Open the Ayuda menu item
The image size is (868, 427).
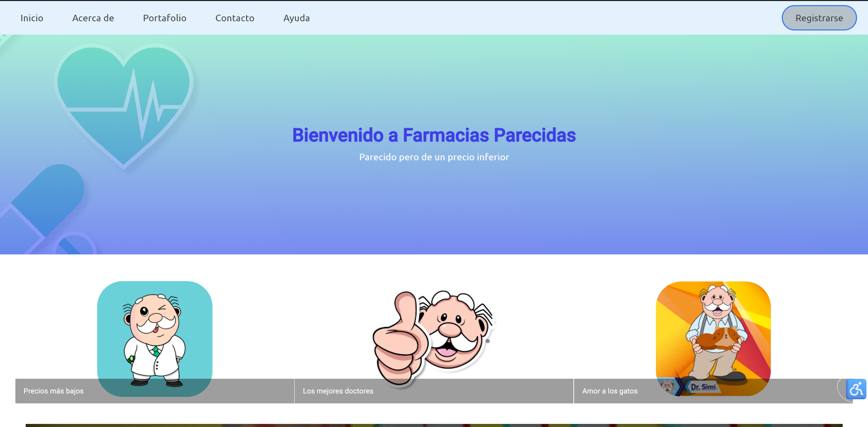click(x=296, y=18)
